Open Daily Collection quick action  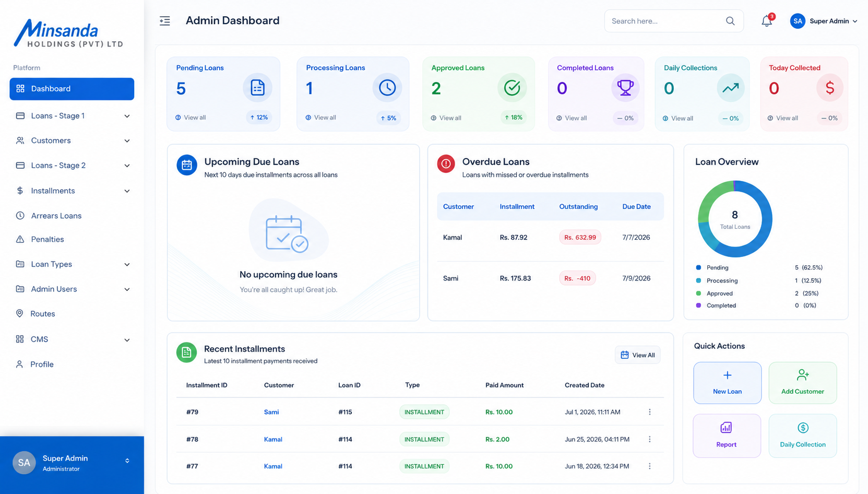803,436
